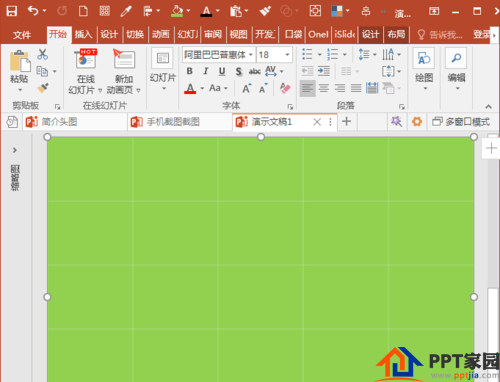
Task: Switch to the 插入 ribbon tab
Action: click(83, 34)
